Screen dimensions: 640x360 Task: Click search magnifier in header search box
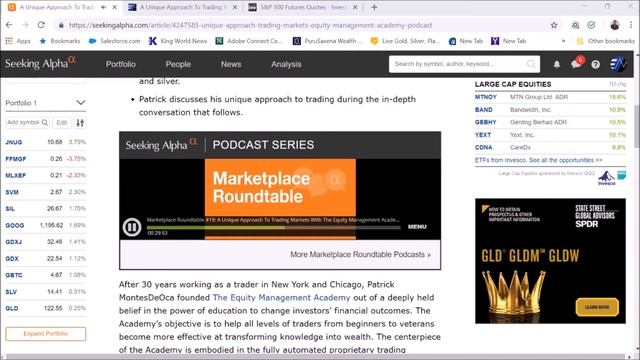(x=531, y=64)
